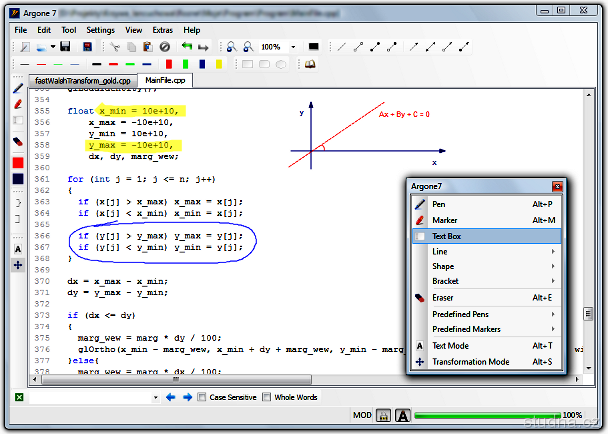Click the Text Mode 'A' sidebar icon
Screen dimensions: 608x434
point(18,249)
